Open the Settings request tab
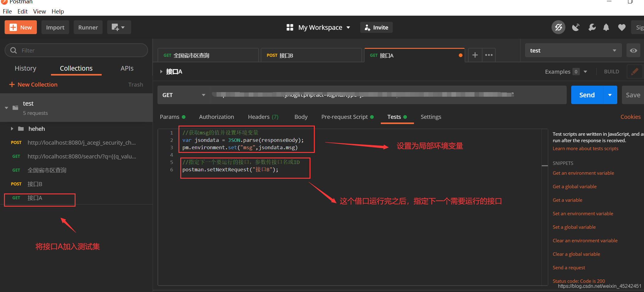Screen dimensions: 644x292 (431, 117)
